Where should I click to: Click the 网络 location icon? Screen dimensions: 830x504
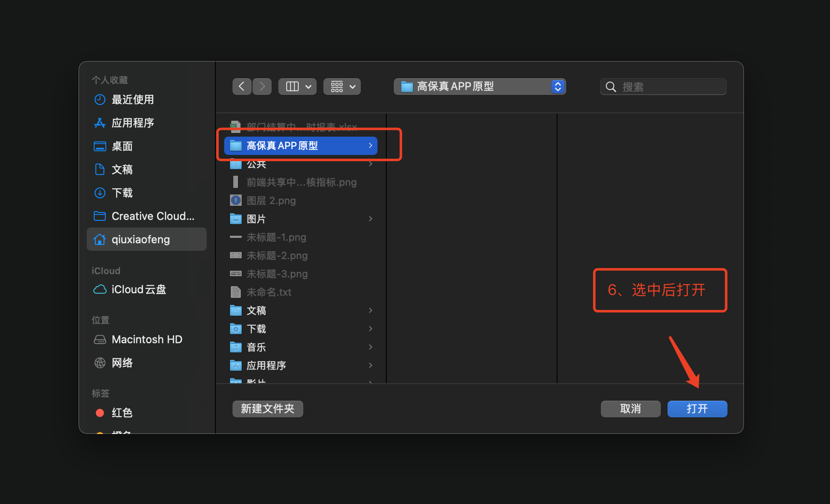coord(100,363)
